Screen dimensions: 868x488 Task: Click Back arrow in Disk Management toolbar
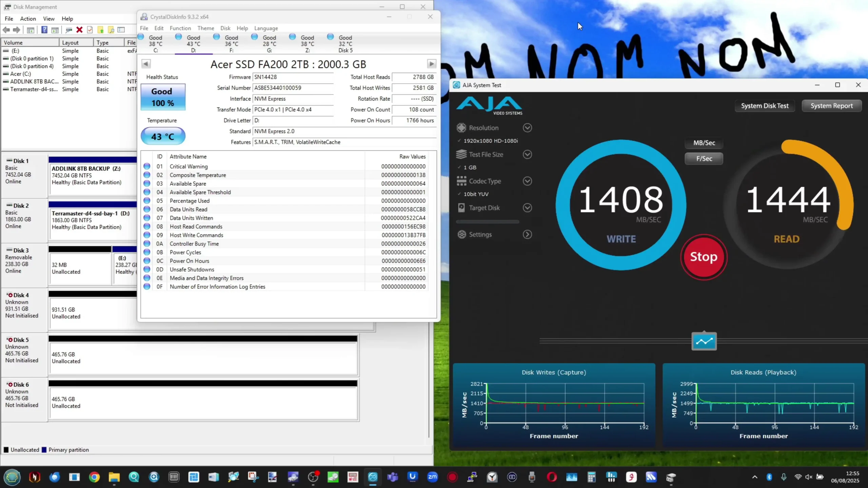[6, 30]
